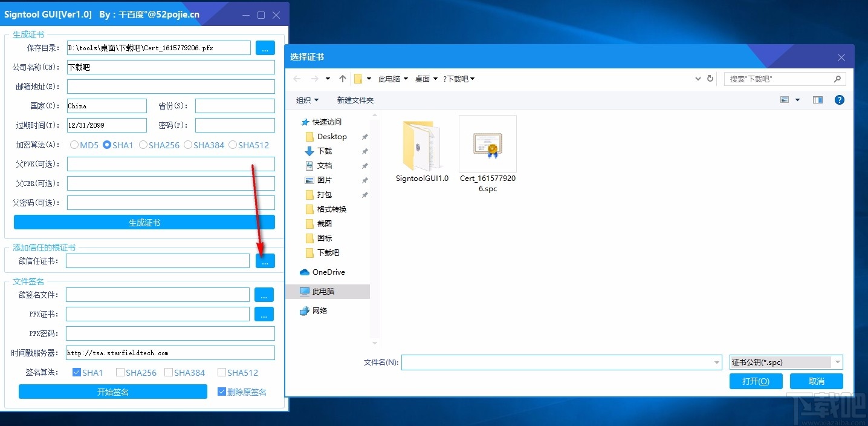Uncheck the 删除原签名 checkbox
Viewport: 868px width, 426px height.
[x=221, y=391]
